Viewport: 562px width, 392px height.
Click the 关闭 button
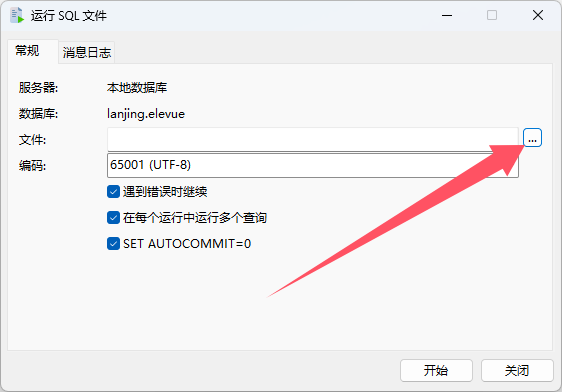517,371
